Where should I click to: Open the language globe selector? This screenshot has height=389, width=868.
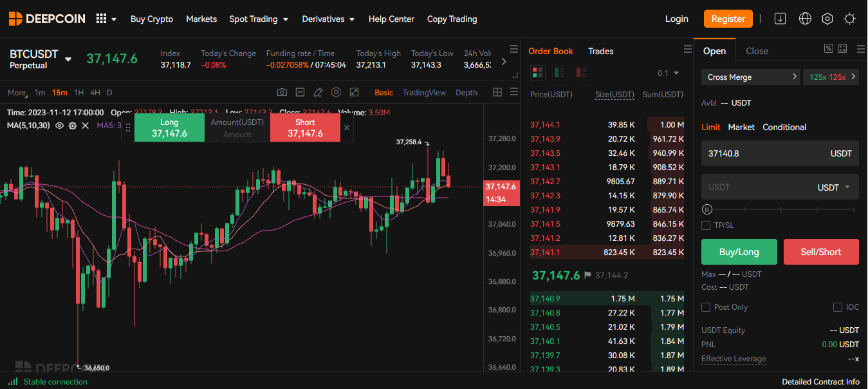coord(805,19)
